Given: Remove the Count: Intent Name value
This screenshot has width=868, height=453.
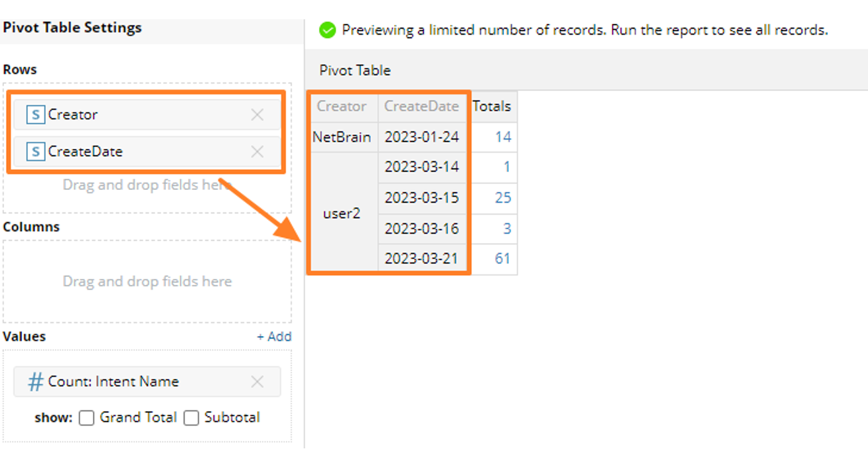Looking at the screenshot, I should [x=259, y=381].
